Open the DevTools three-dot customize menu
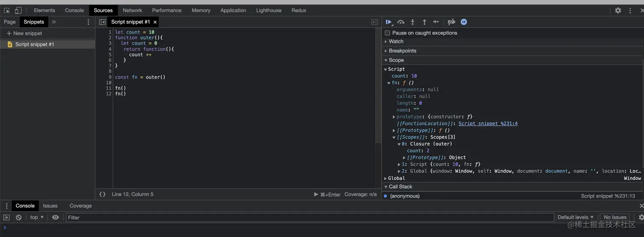 coord(630,11)
